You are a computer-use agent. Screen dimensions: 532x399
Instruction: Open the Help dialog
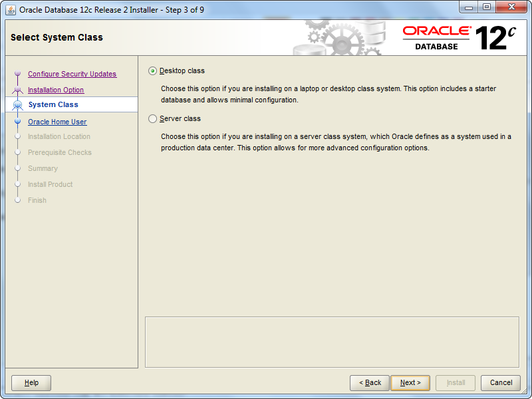point(31,383)
